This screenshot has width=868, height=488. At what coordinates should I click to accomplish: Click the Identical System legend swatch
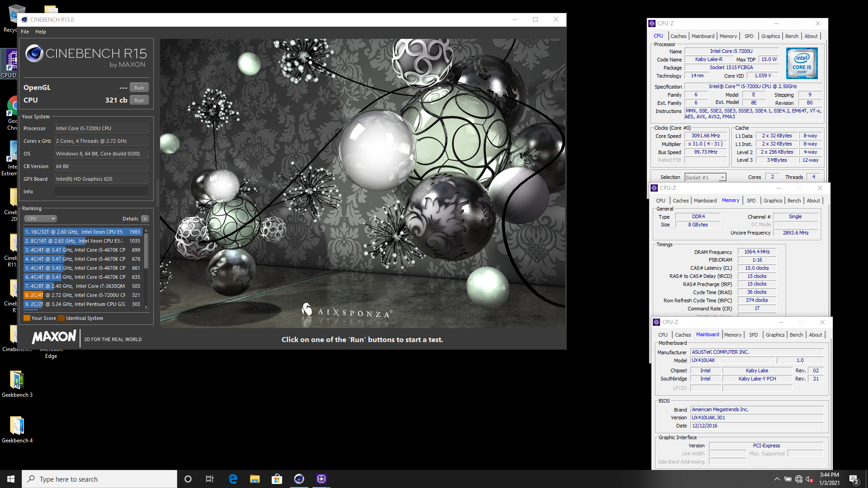(x=61, y=318)
